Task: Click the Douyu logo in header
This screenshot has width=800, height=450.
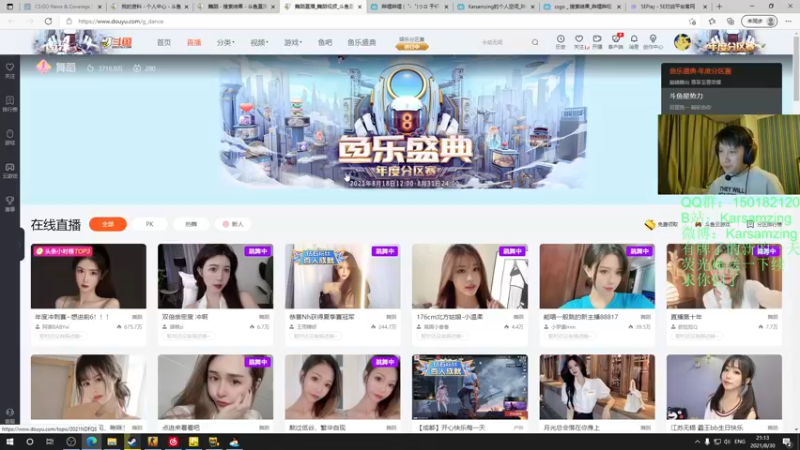Action: [117, 43]
